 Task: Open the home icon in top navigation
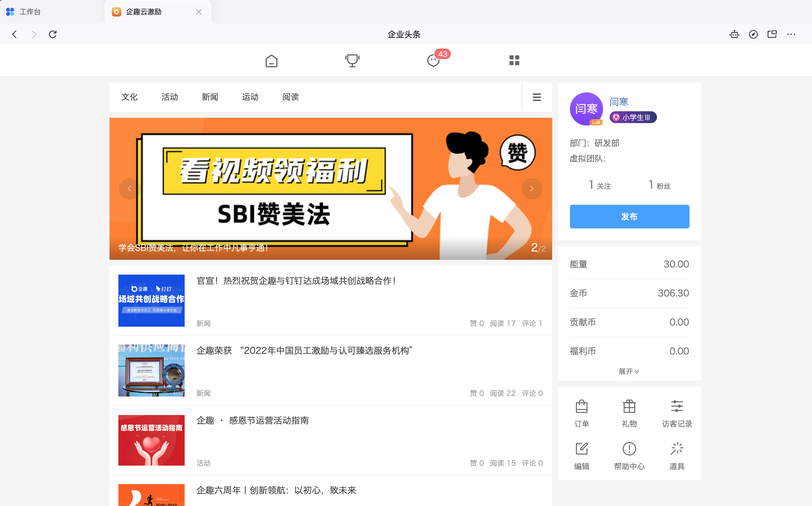(271, 61)
